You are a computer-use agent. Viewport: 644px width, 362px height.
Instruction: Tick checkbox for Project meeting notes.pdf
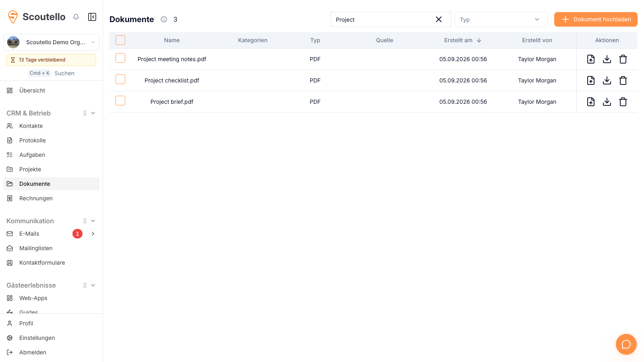120,58
